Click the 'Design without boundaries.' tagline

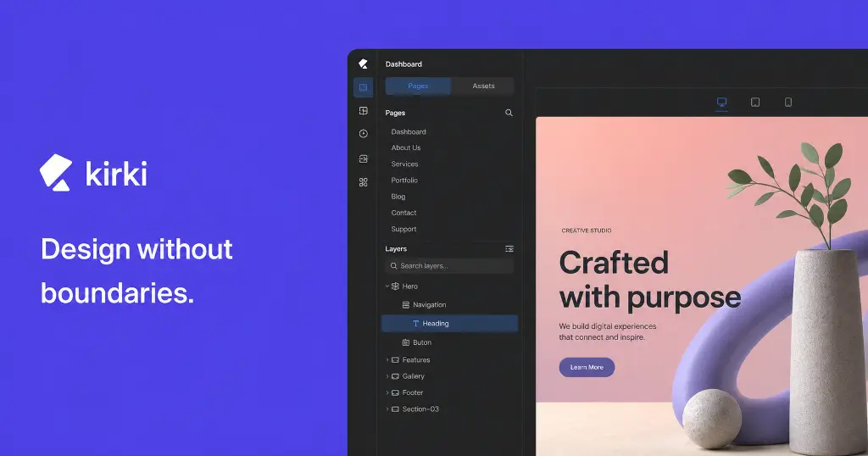[x=136, y=270]
